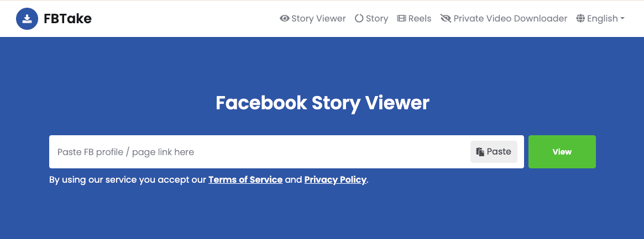
Task: Go to the Story menu label
Action: coord(377,19)
